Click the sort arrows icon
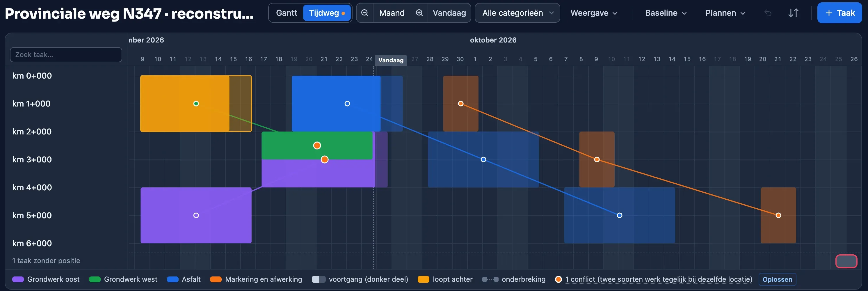 pos(794,13)
